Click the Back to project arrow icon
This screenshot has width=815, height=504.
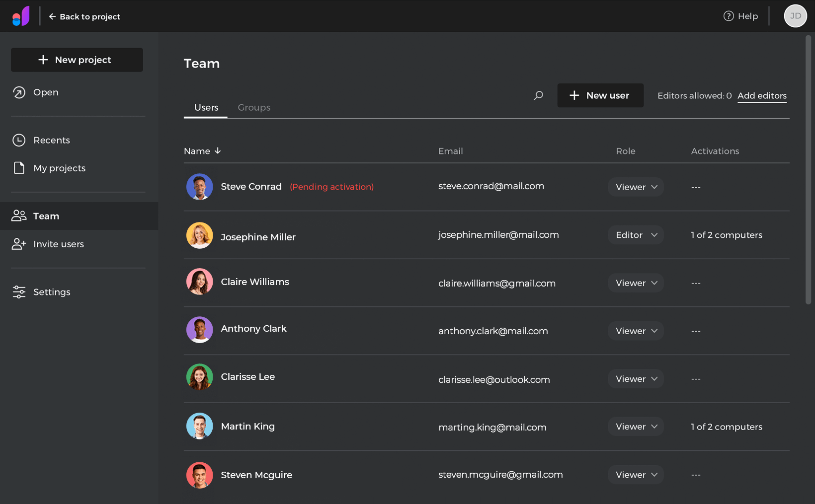(x=52, y=16)
